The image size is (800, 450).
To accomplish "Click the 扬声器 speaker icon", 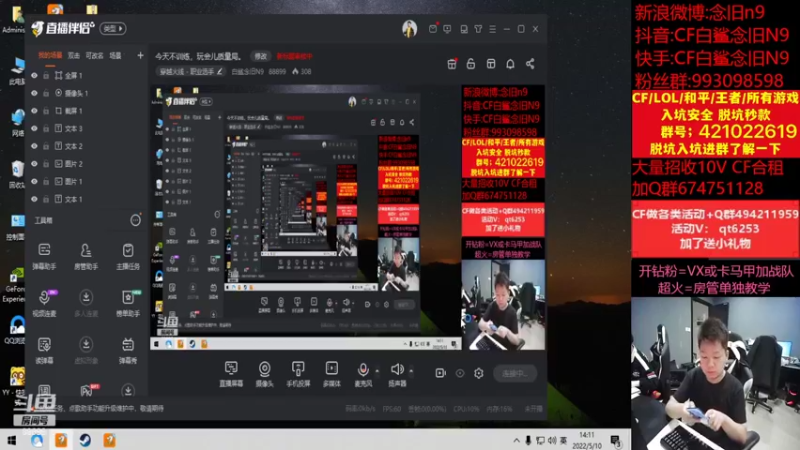I will coord(397,369).
